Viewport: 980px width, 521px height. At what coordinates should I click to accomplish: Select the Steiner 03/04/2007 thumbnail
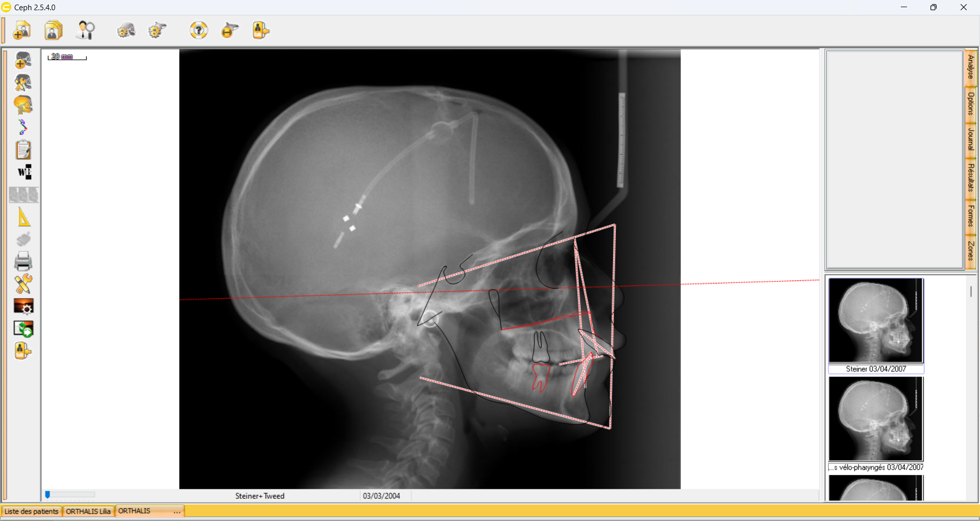pos(876,321)
